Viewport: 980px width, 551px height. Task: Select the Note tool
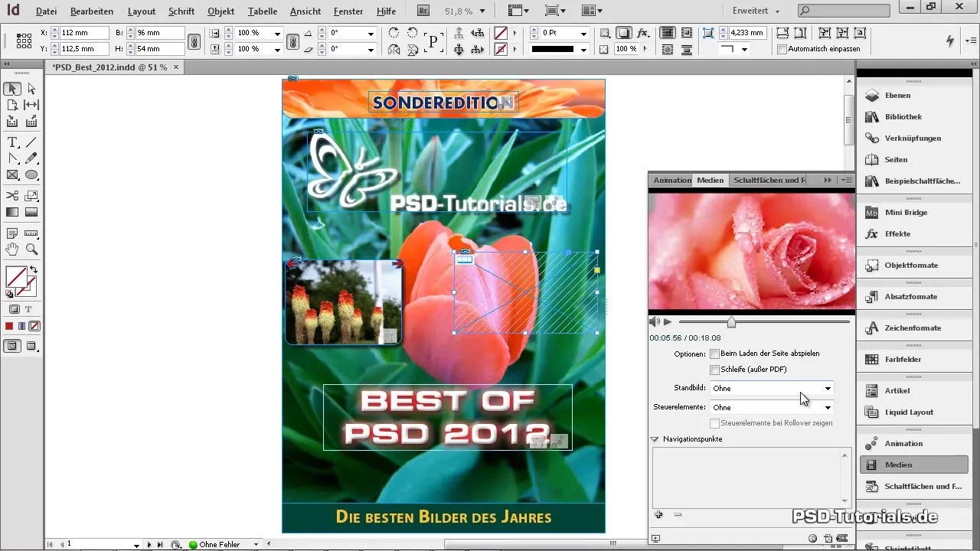point(13,233)
